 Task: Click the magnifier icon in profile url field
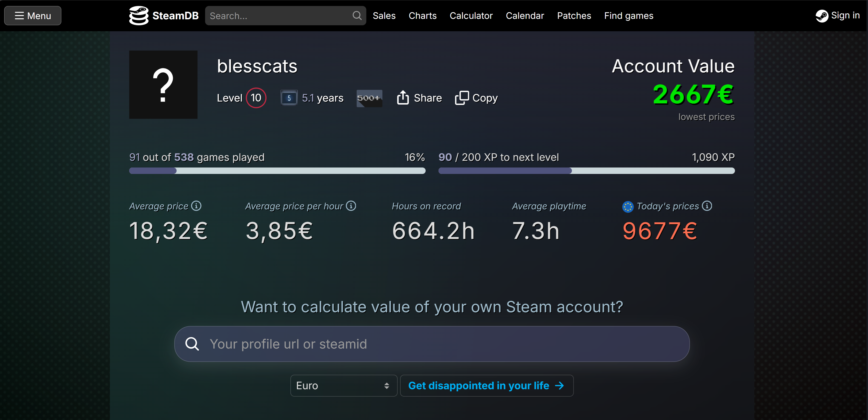coord(192,344)
